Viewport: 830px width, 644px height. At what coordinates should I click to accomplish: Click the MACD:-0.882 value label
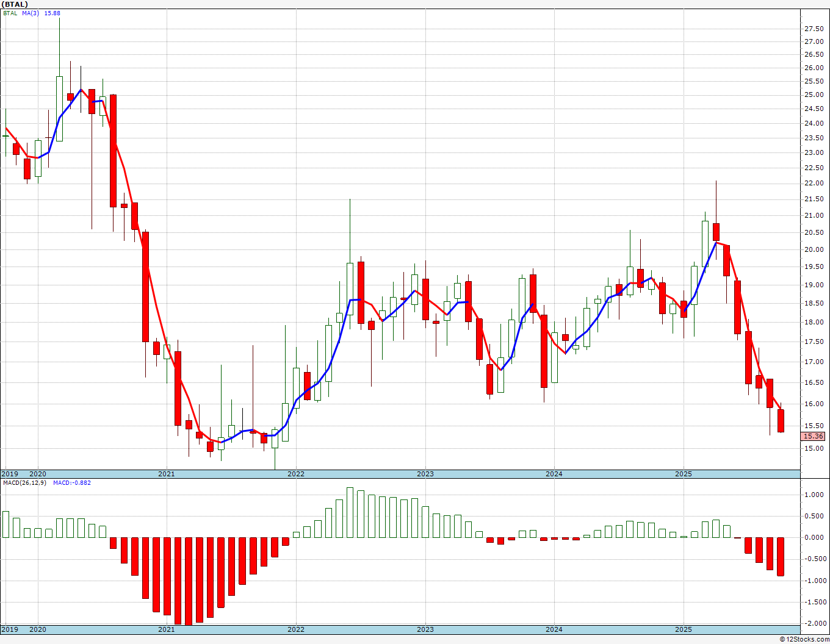[72, 482]
